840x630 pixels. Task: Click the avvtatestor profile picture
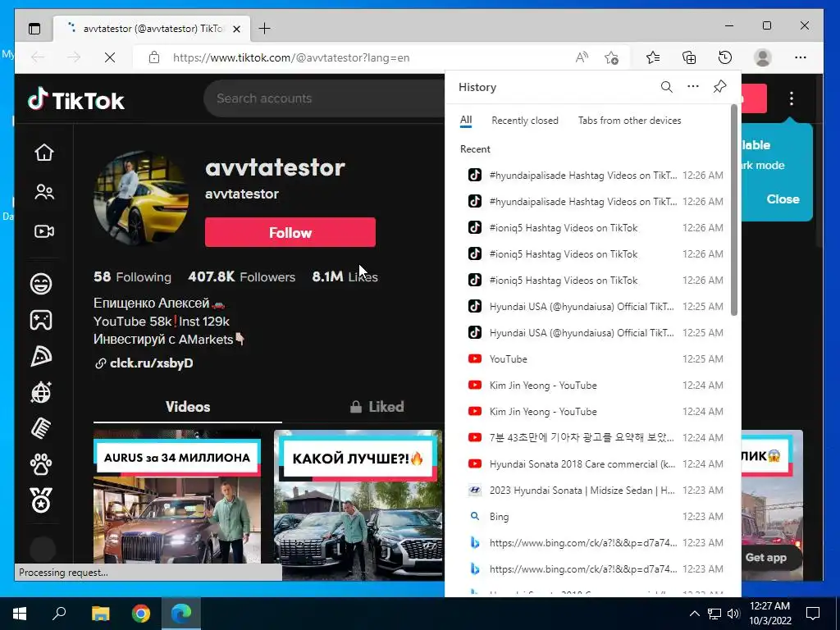point(141,197)
